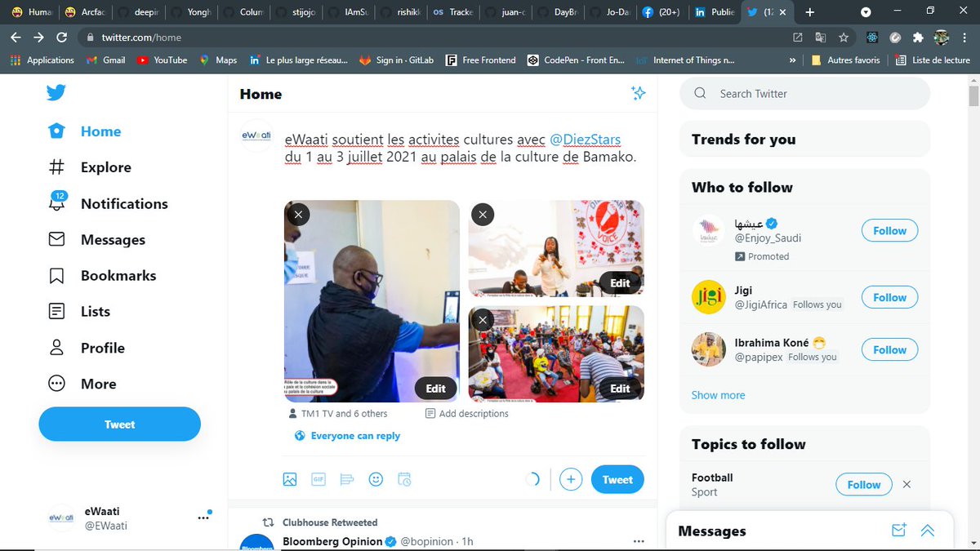Expand hidden bookmarks chevron

point(792,60)
